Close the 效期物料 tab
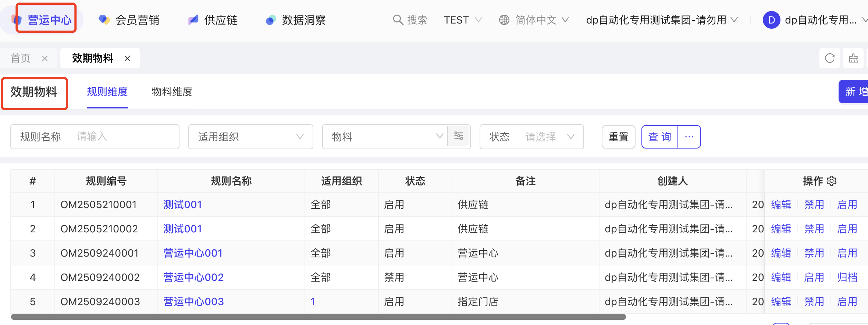The width and height of the screenshot is (868, 325). (x=127, y=58)
